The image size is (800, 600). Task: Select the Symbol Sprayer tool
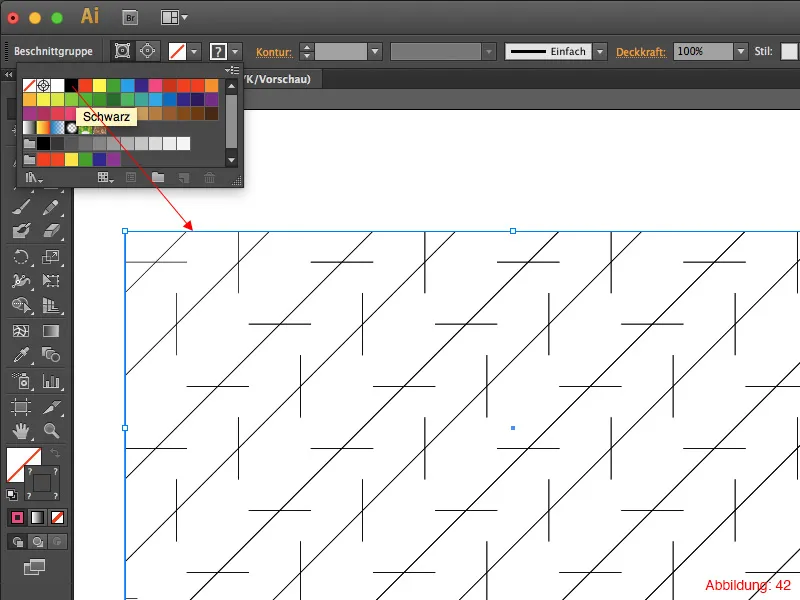21,381
